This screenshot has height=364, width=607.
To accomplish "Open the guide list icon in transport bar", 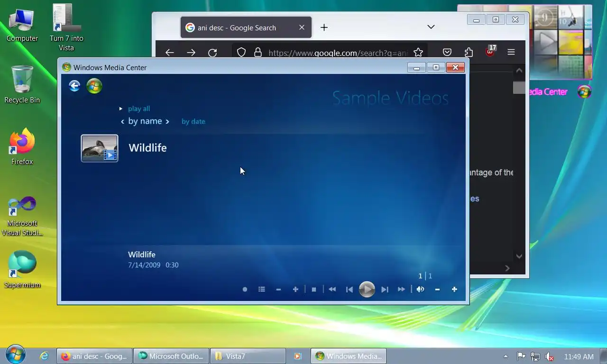I will point(262,289).
